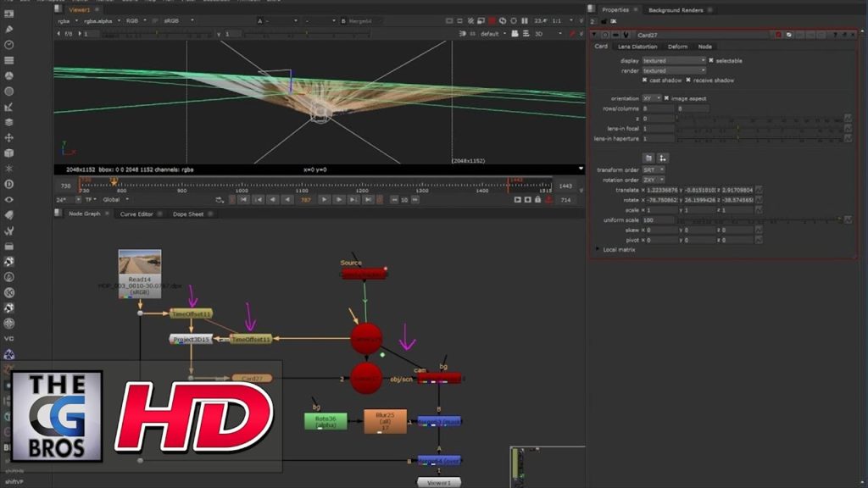
Task: Open the rotation order ZXY dropdown
Action: pos(651,181)
